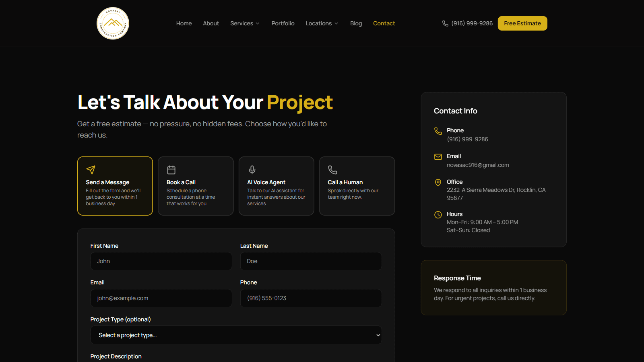Click the map pin Office icon

(438, 183)
